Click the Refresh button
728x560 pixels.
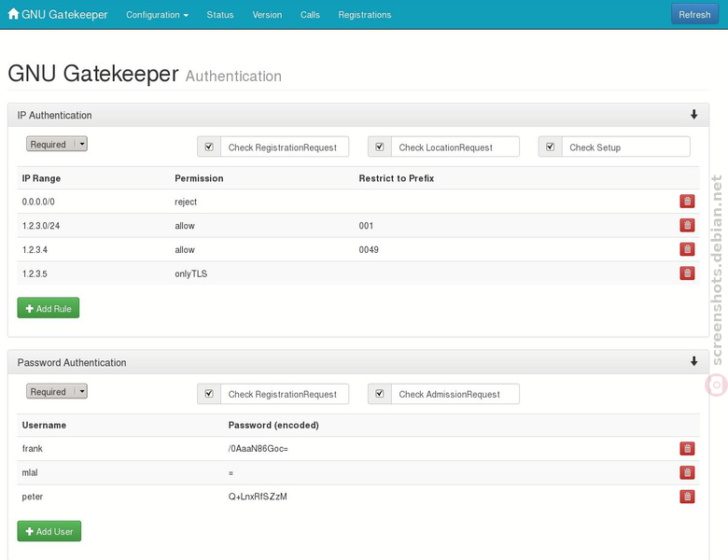[x=694, y=14]
